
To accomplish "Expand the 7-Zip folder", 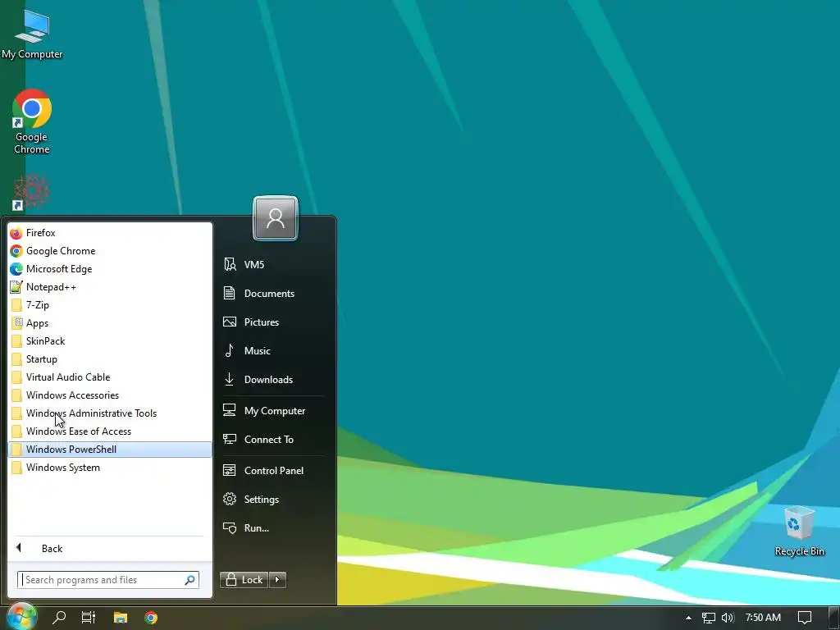I will click(x=110, y=305).
